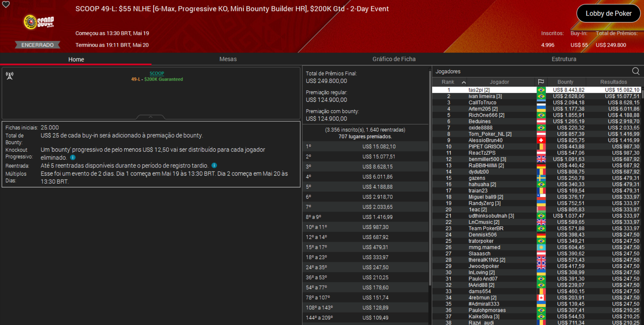Go to Lobby de Poker
644x325 pixels.
point(608,13)
